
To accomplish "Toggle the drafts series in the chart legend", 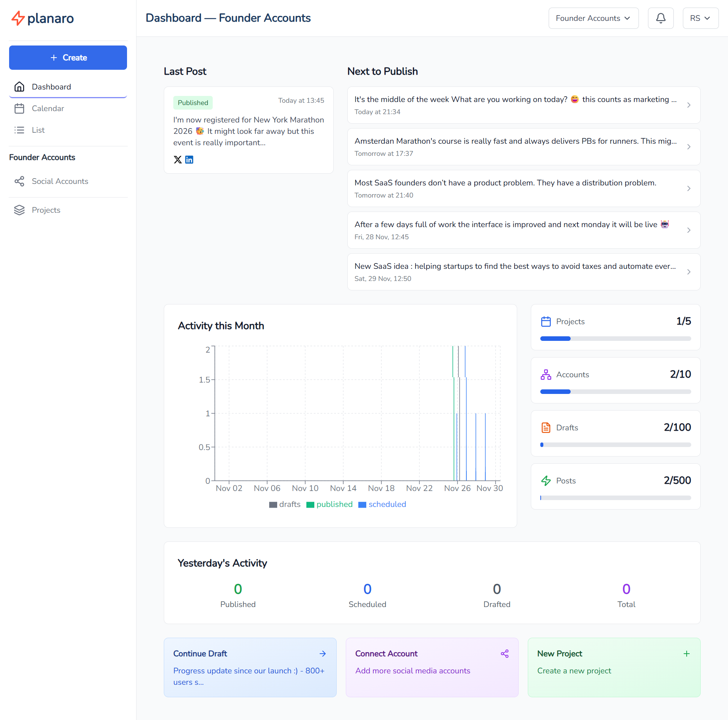I will pos(284,504).
